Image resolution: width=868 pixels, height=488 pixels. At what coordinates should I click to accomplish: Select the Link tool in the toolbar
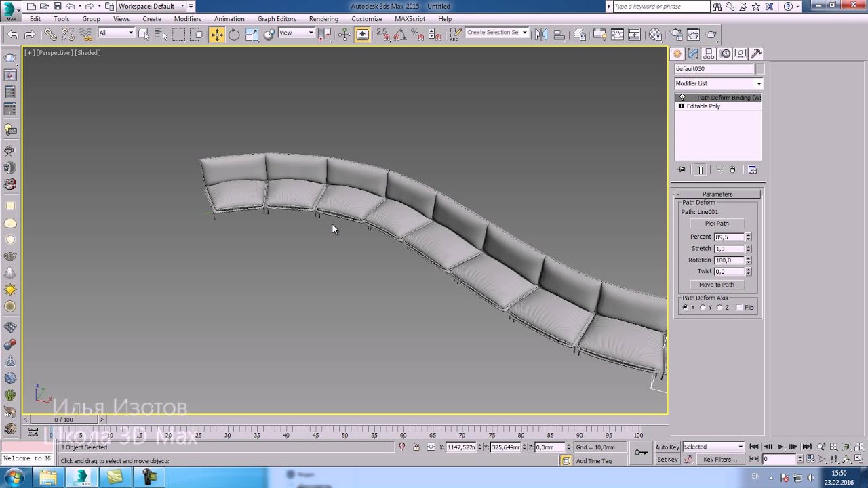coord(50,35)
